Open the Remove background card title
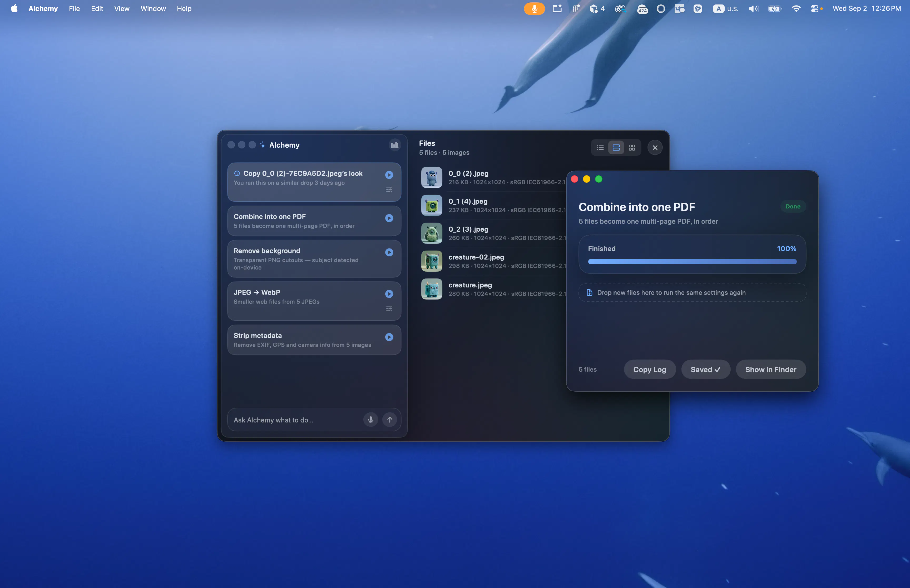910x588 pixels. [x=266, y=251]
